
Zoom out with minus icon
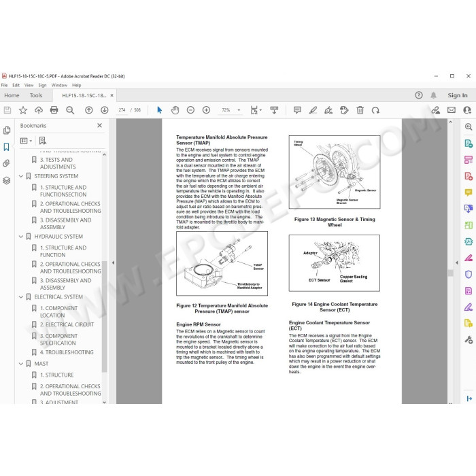coord(190,110)
